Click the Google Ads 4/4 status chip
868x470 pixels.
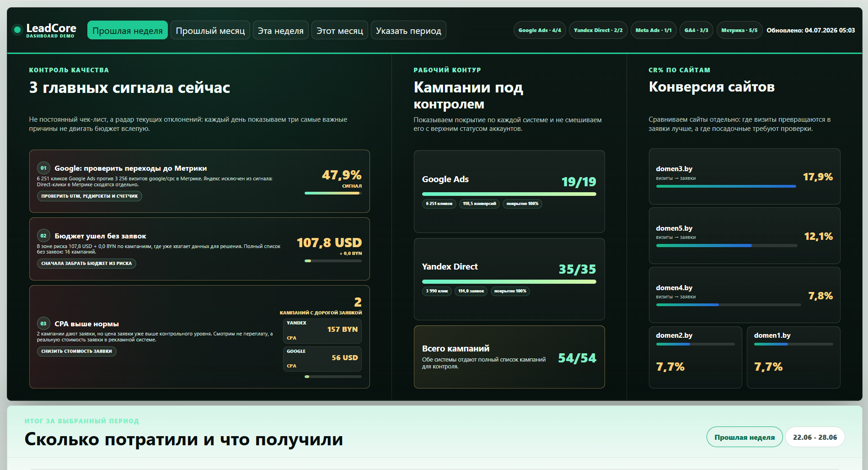pyautogui.click(x=540, y=30)
